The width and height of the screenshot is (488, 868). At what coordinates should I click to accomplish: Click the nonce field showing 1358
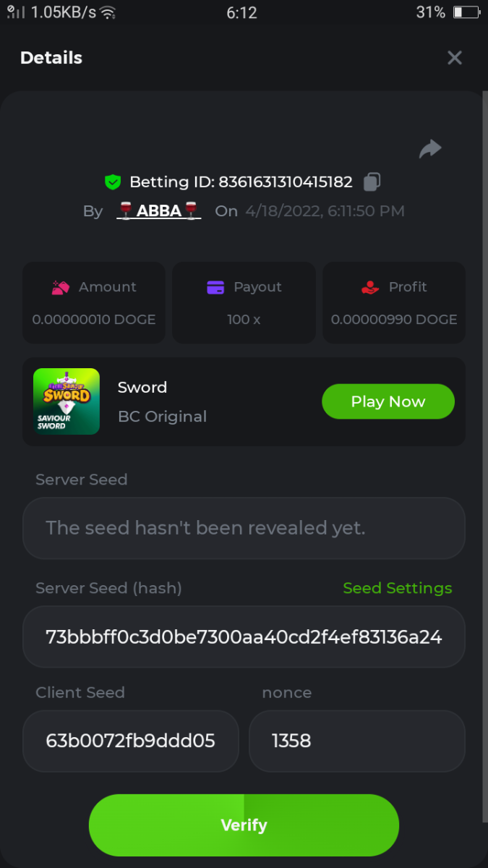coord(356,741)
